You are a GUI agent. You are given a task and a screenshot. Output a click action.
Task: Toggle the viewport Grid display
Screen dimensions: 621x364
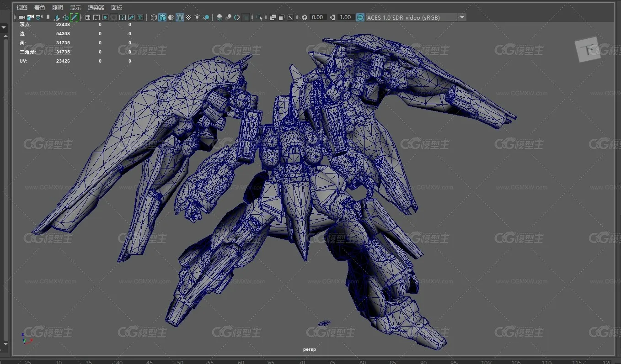tap(88, 17)
